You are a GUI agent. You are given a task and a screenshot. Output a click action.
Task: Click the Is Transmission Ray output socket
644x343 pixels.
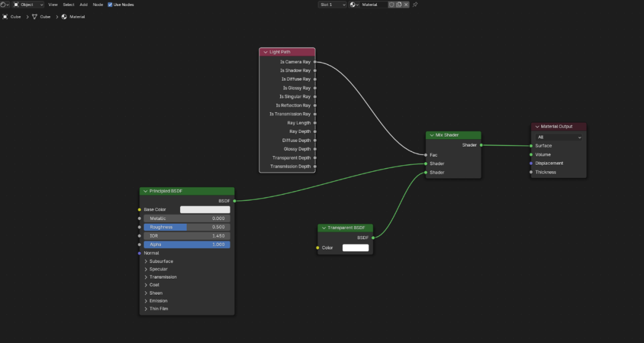[315, 114]
